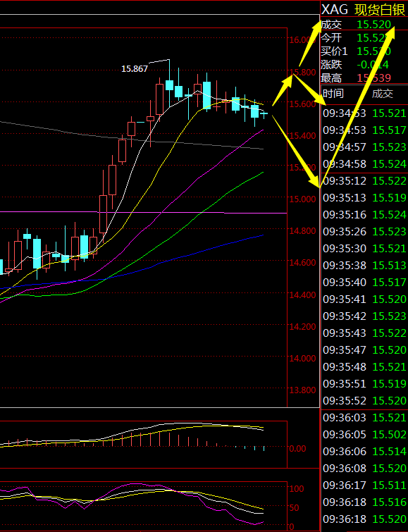
Task: Click the 50 scale label on the oscillator panel
Action: point(294,508)
